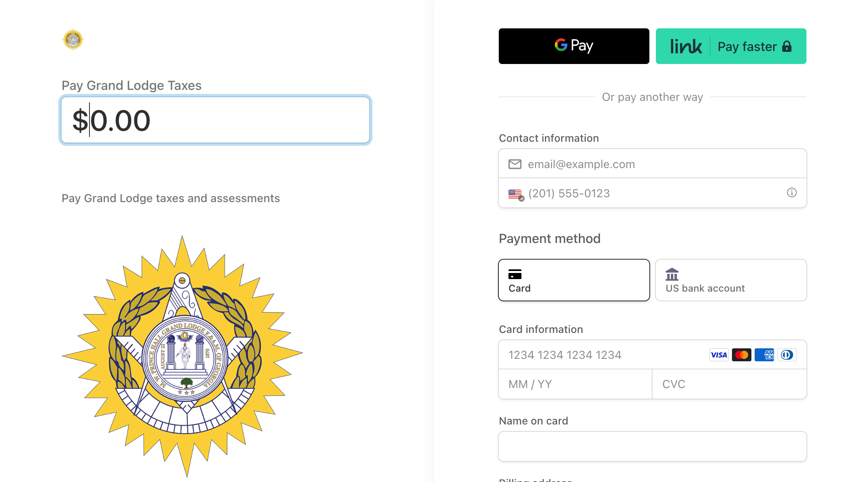Pay with Google Pay
Image resolution: width=868 pixels, height=482 pixels.
coord(574,46)
